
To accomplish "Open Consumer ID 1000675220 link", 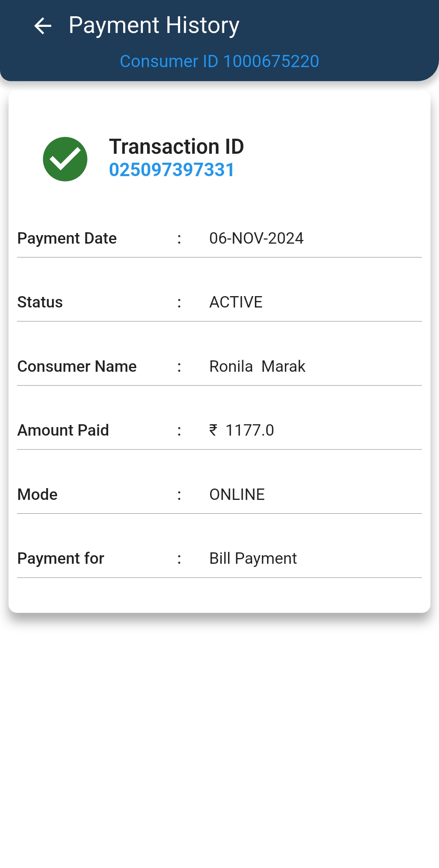I will (219, 61).
